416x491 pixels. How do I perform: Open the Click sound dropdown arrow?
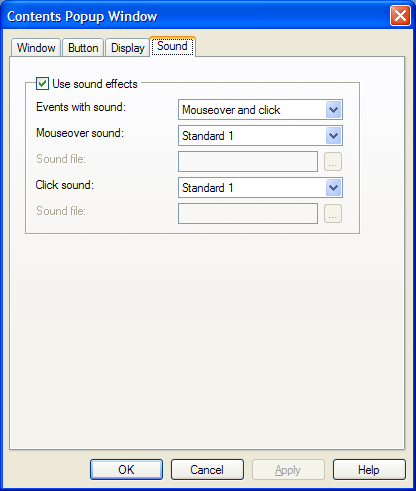333,188
